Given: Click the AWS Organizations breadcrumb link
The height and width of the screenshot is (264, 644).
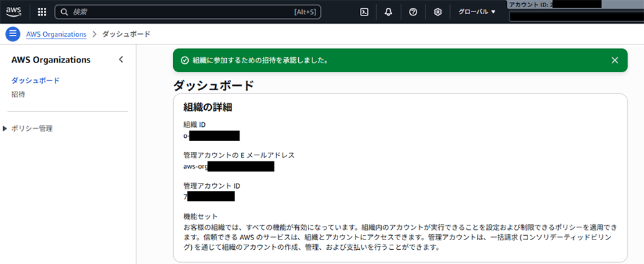Looking at the screenshot, I should (56, 34).
